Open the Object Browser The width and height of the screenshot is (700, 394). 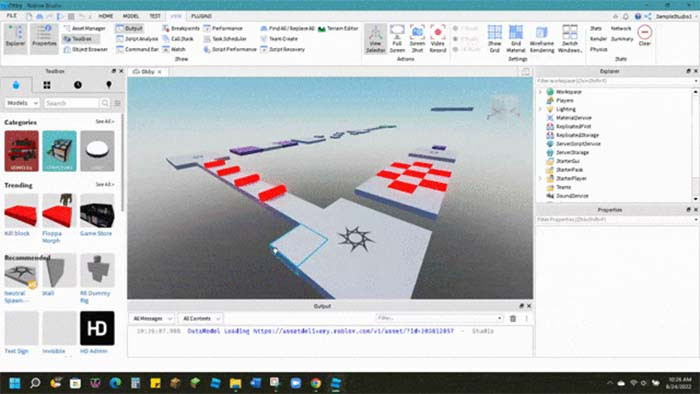[86, 50]
